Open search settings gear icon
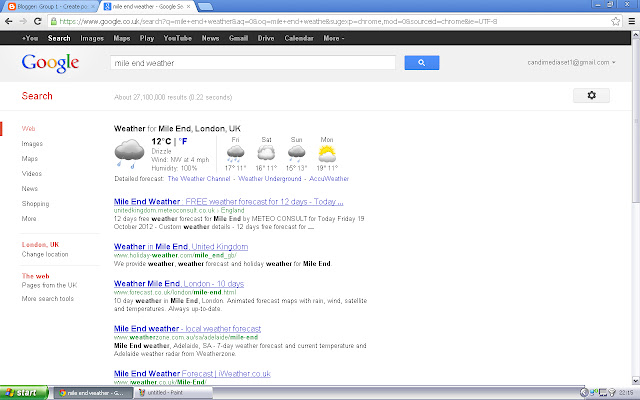The height and width of the screenshot is (400, 640). 591,95
